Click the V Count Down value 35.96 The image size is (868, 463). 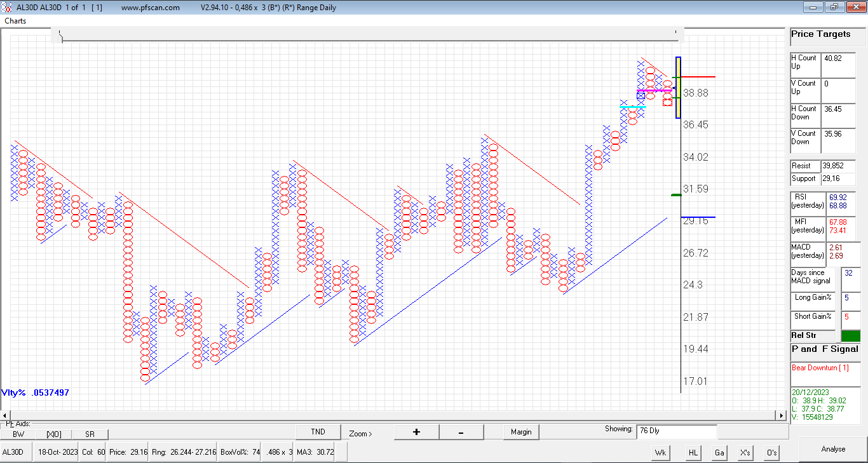[x=838, y=140]
